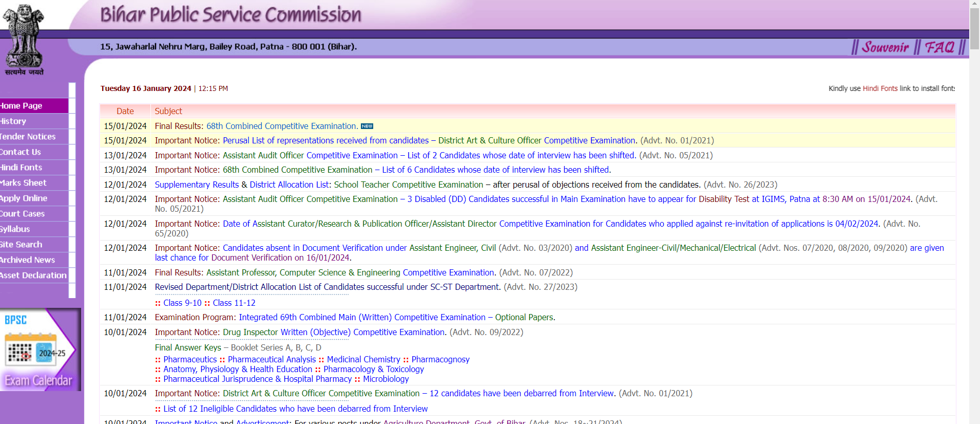
Task: Open Class 11-12 allocation list
Action: (x=234, y=303)
